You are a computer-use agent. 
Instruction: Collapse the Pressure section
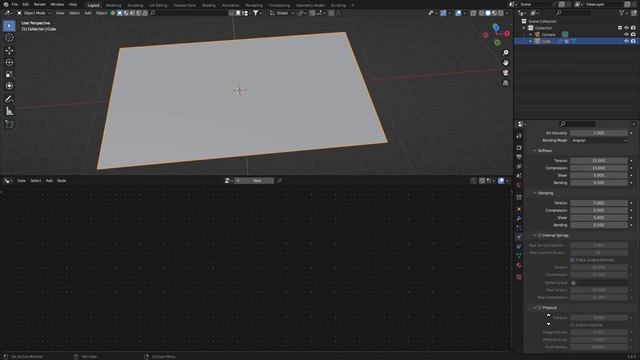534,308
